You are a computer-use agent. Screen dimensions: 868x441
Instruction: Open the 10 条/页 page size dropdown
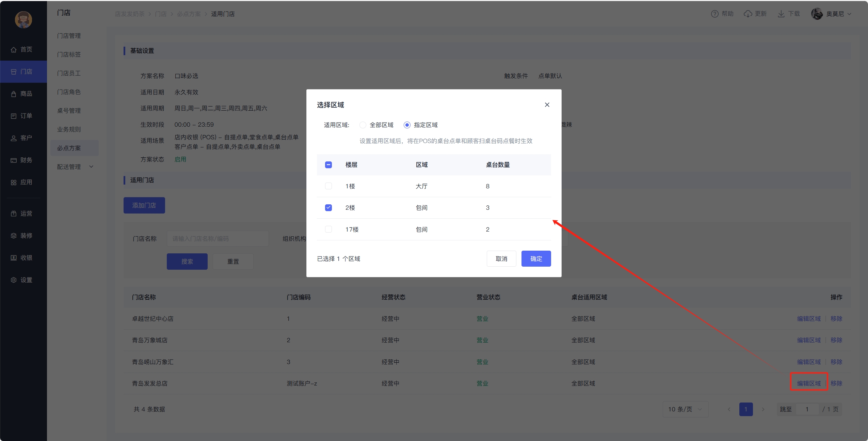[x=685, y=409]
